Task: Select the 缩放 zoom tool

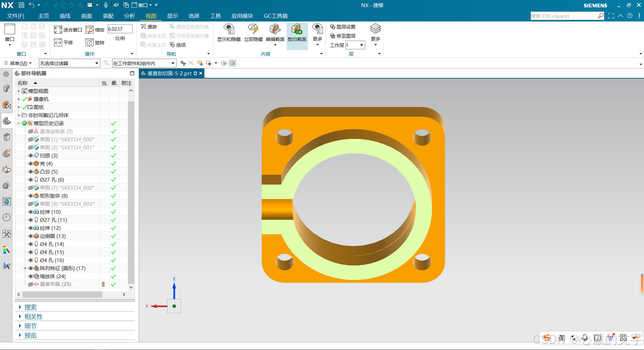Action: 95,30
